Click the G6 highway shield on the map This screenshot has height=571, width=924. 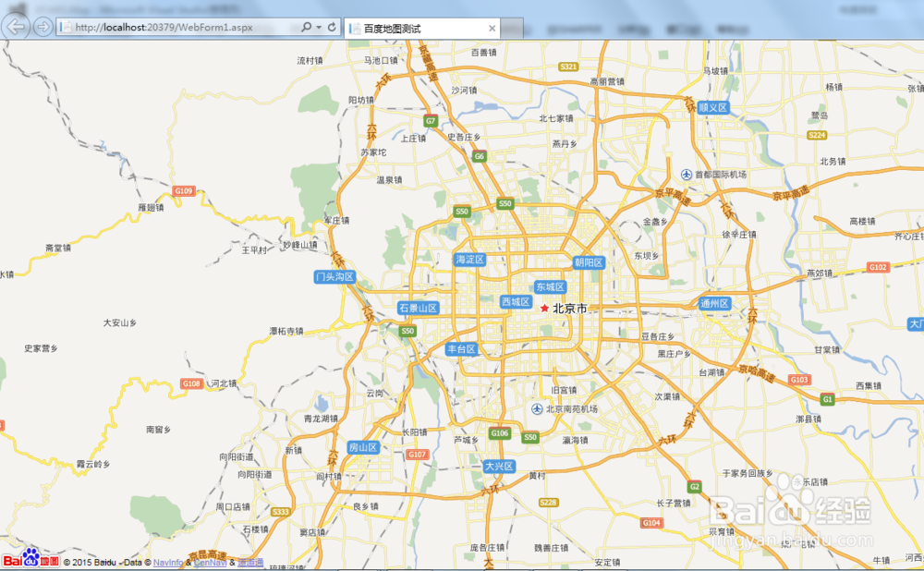(479, 156)
